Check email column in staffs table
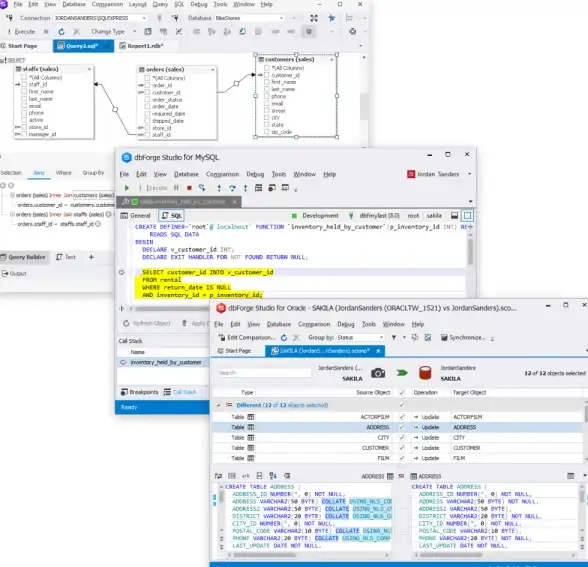This screenshot has height=567, width=588. (24, 106)
